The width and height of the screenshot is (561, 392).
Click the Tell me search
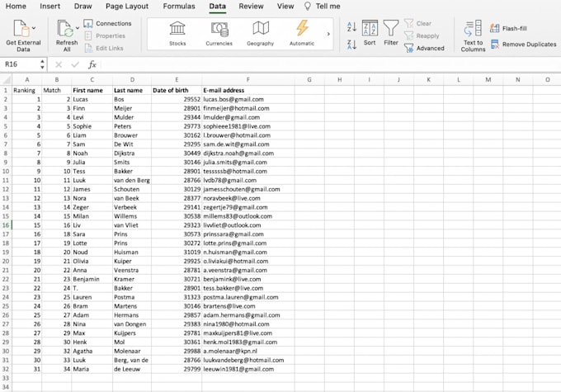(x=322, y=6)
